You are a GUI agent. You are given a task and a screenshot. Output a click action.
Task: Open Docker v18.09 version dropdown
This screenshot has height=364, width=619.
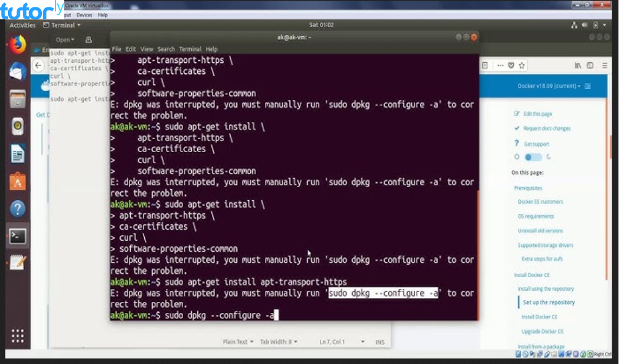tap(549, 86)
